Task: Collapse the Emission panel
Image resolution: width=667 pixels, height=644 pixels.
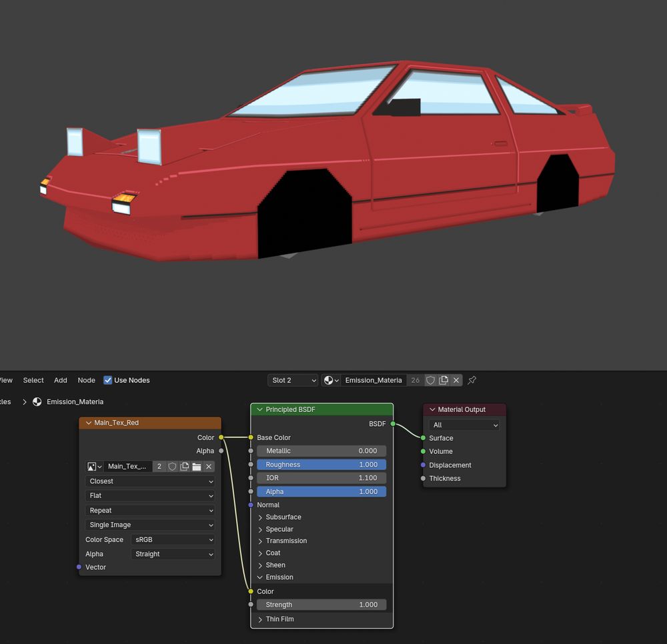Action: click(x=260, y=577)
